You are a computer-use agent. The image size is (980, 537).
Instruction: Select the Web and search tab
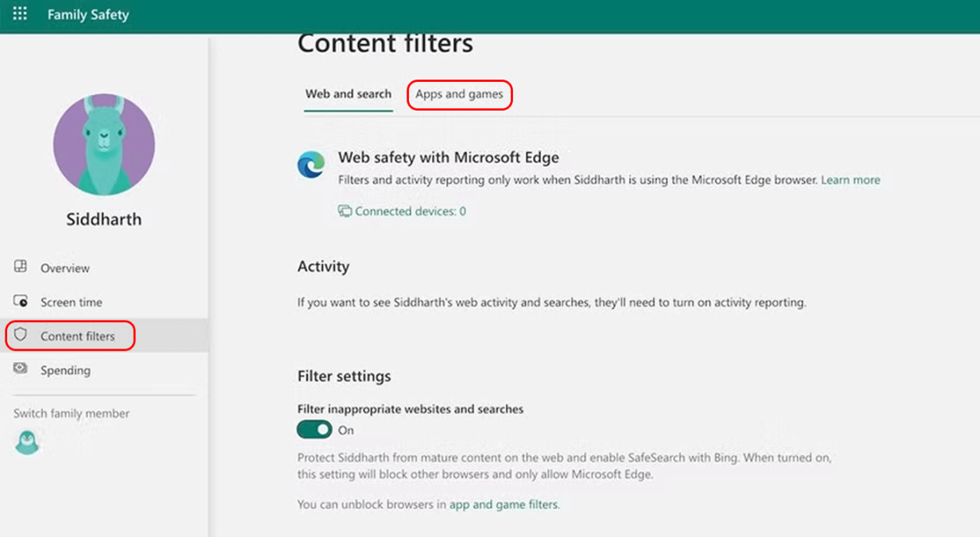click(x=348, y=94)
